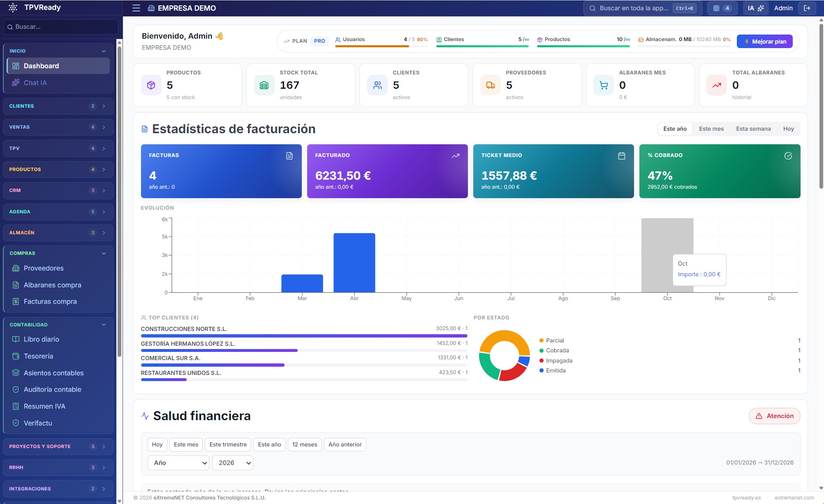Click the Clientes people card icon
Screen dimensions: 824x504
coord(377,85)
